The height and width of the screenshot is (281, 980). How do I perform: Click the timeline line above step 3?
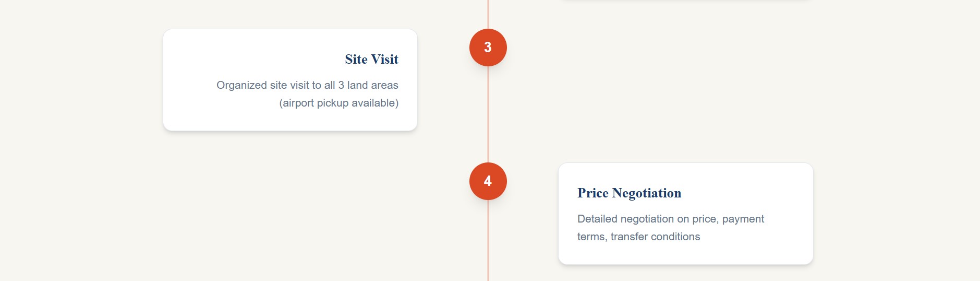488,13
